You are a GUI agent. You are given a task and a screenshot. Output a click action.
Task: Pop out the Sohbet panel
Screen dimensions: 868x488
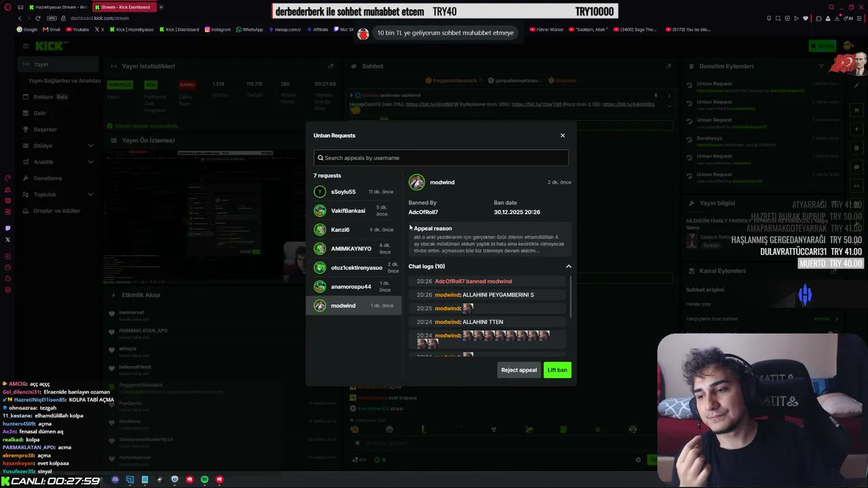tap(669, 66)
